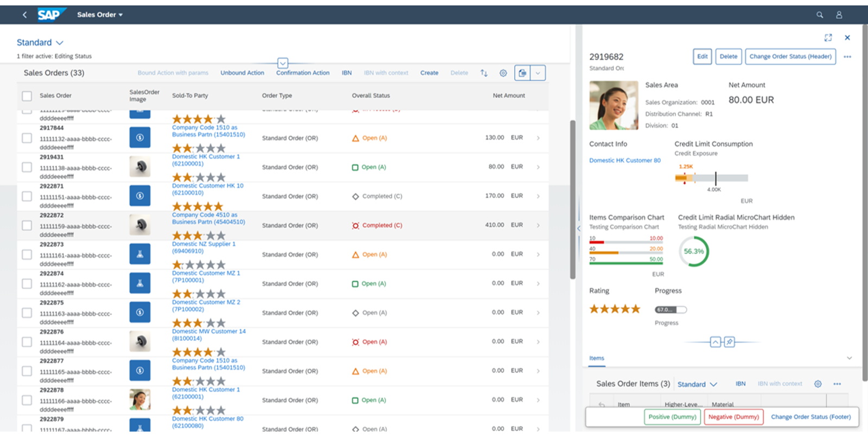Click the sales orders list vertical scrollbar
Image resolution: width=868 pixels, height=437 pixels.
(572, 199)
